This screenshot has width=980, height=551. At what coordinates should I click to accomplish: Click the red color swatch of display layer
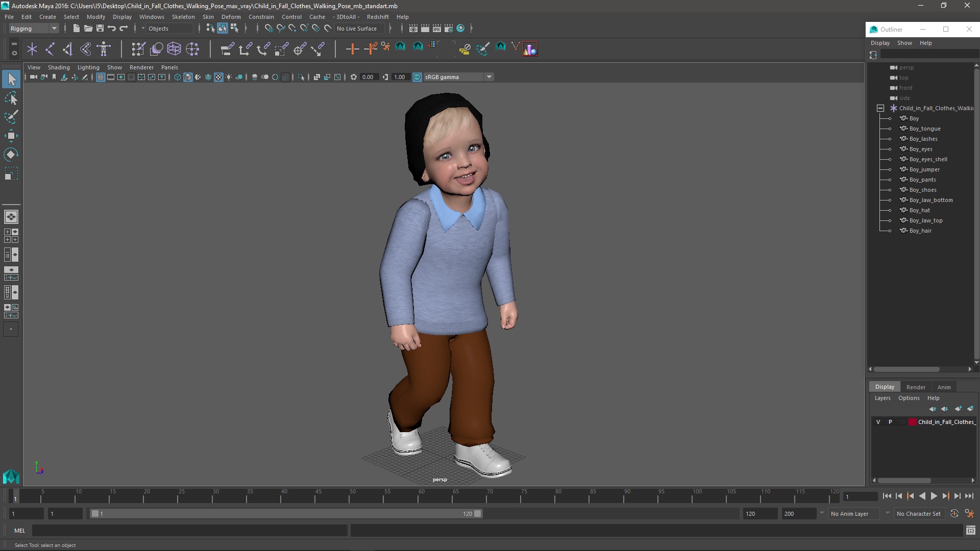point(912,422)
